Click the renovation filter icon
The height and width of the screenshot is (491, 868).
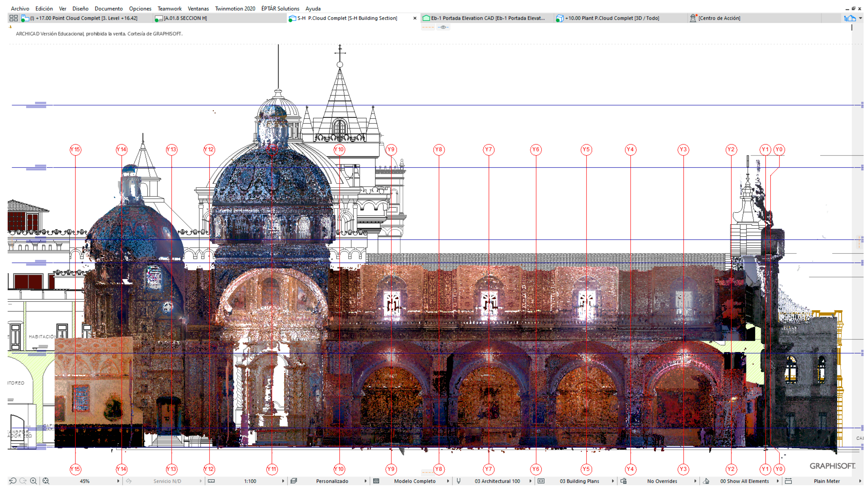pos(706,481)
